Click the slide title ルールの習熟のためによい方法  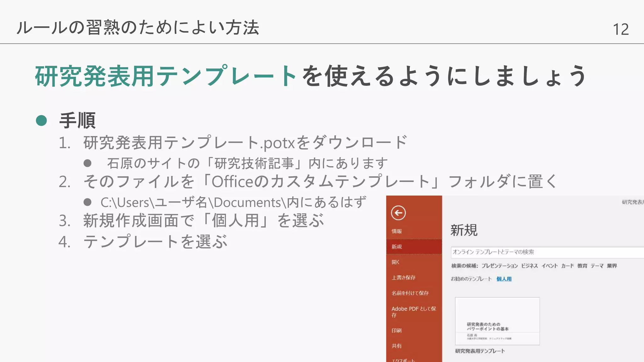(138, 27)
